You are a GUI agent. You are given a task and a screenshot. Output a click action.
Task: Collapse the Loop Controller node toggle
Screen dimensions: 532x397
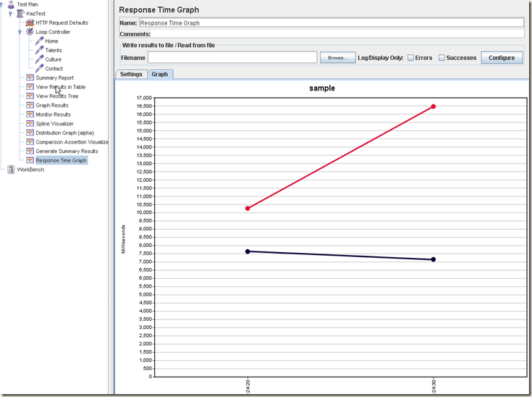coord(20,32)
